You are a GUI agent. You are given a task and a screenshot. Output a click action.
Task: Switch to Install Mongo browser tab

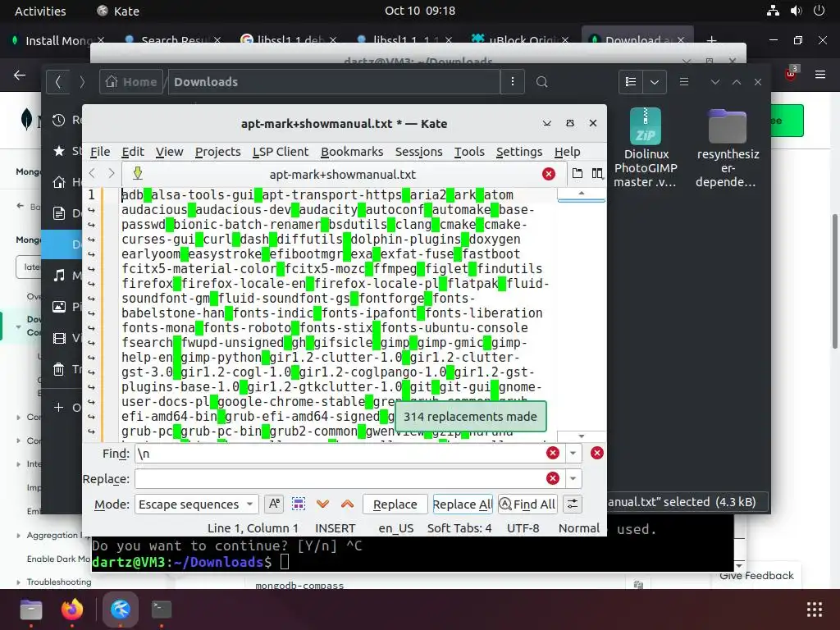(x=58, y=40)
